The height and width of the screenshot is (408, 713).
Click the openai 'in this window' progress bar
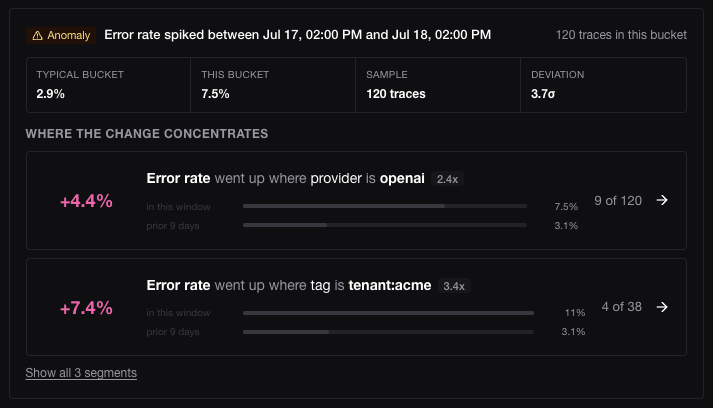(x=385, y=206)
